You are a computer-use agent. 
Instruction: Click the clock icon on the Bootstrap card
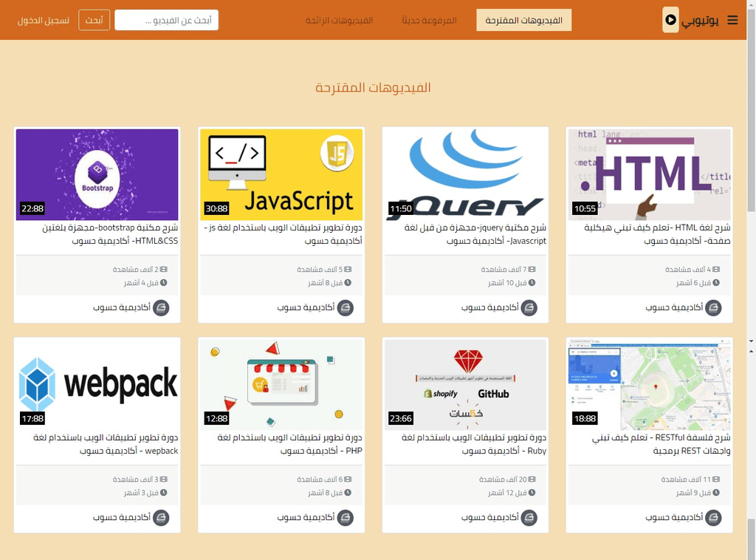[x=163, y=283]
